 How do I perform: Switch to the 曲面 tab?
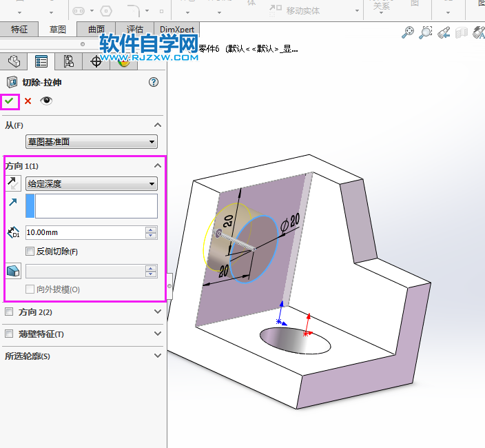pyautogui.click(x=96, y=30)
